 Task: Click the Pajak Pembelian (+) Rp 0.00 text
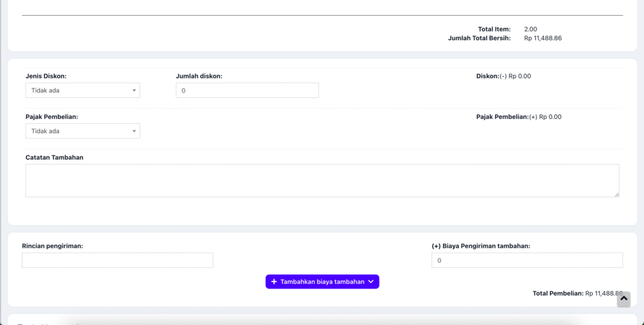[x=519, y=117]
